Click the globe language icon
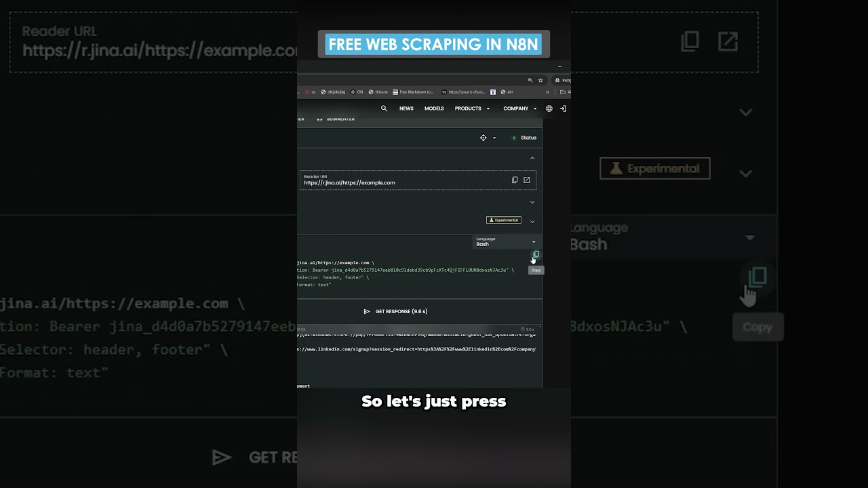 [x=549, y=108]
